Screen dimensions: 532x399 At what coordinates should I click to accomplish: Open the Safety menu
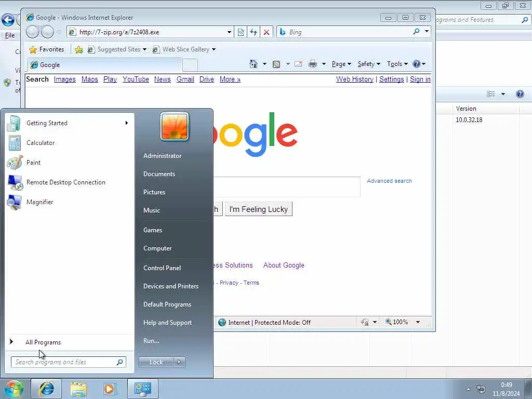click(x=369, y=64)
